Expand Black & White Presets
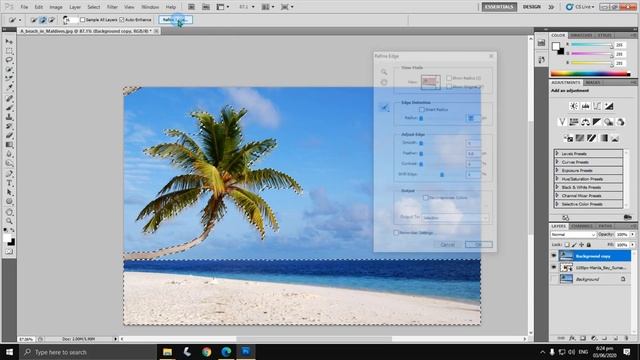 tap(557, 187)
